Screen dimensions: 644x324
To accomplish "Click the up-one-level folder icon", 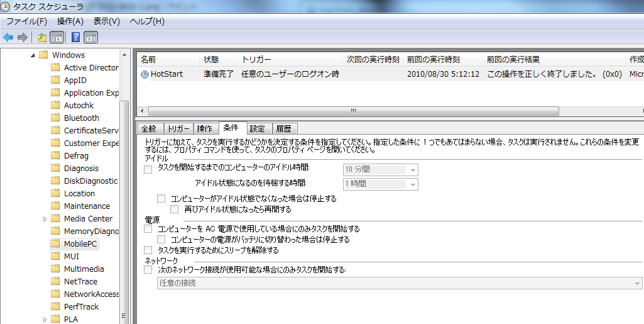I will tap(42, 37).
